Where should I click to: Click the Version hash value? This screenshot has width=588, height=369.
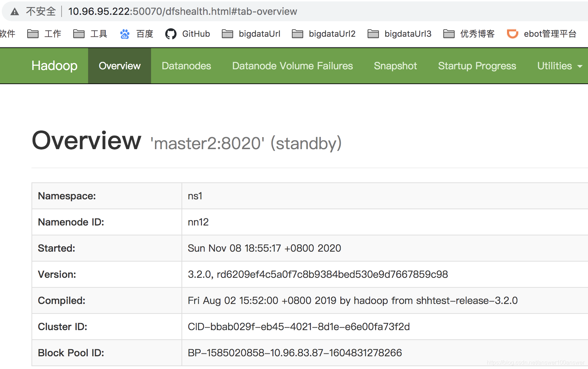[x=318, y=274]
